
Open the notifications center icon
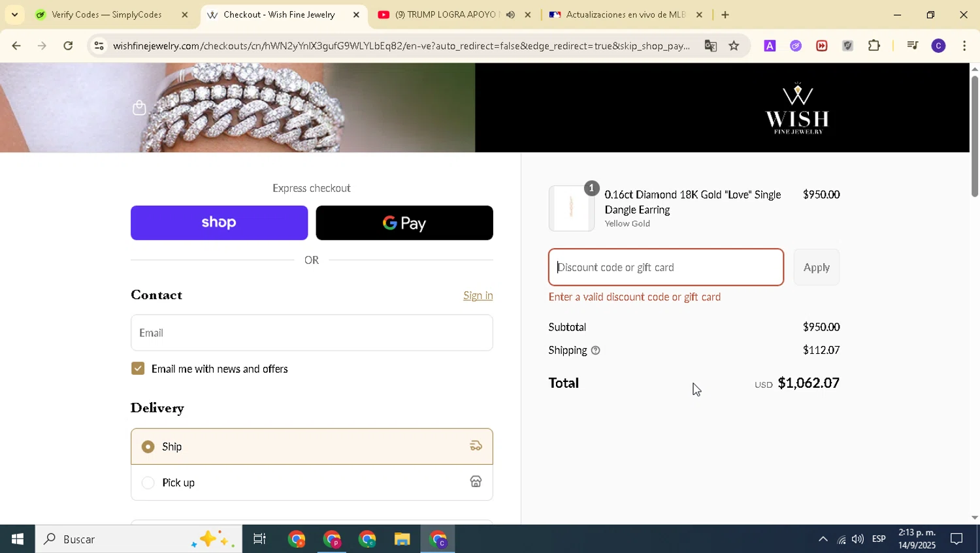click(x=956, y=539)
